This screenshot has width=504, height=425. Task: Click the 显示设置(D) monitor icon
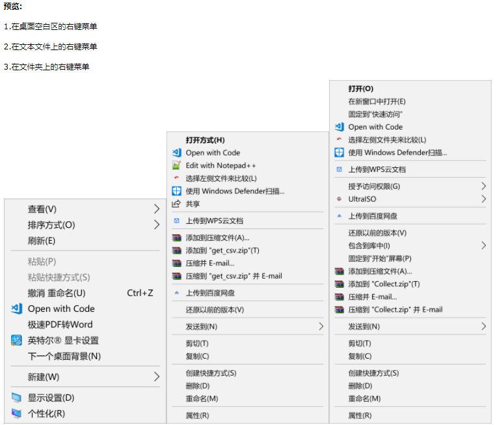pos(16,398)
